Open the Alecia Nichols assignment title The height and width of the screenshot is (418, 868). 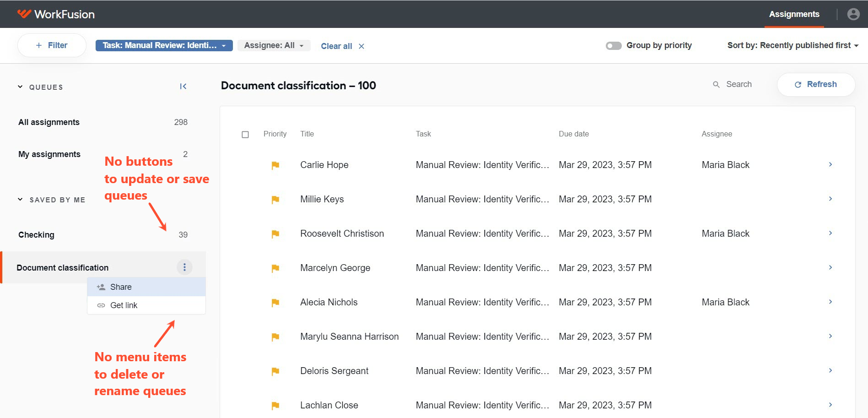[329, 302]
